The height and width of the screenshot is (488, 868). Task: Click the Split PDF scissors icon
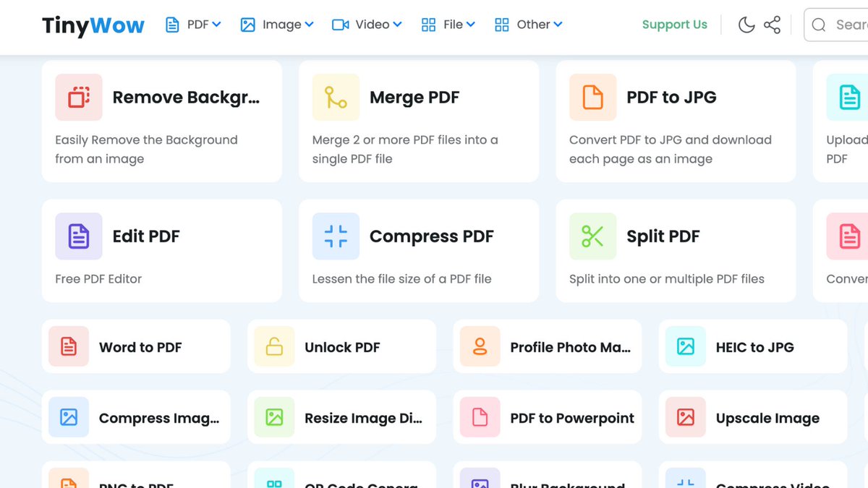(x=593, y=236)
